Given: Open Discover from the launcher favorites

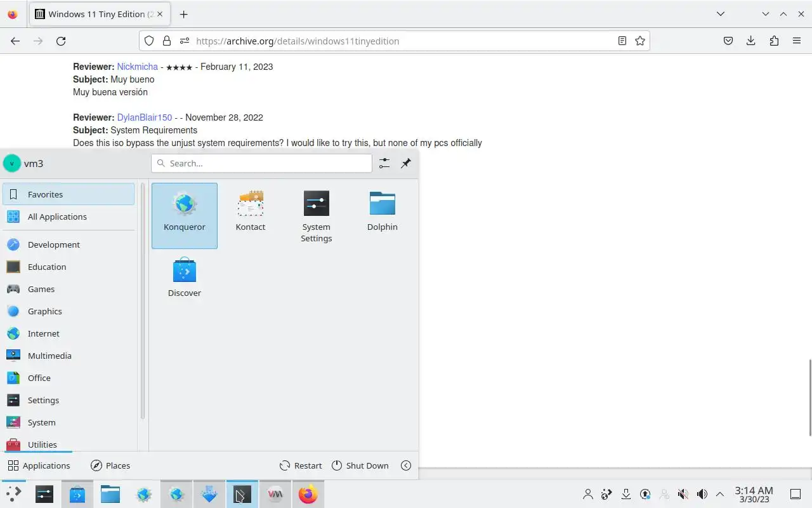Looking at the screenshot, I should [185, 281].
